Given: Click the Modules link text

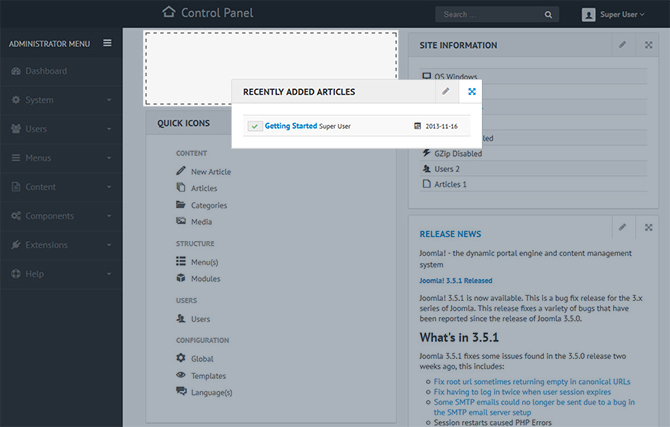Looking at the screenshot, I should click(x=206, y=279).
